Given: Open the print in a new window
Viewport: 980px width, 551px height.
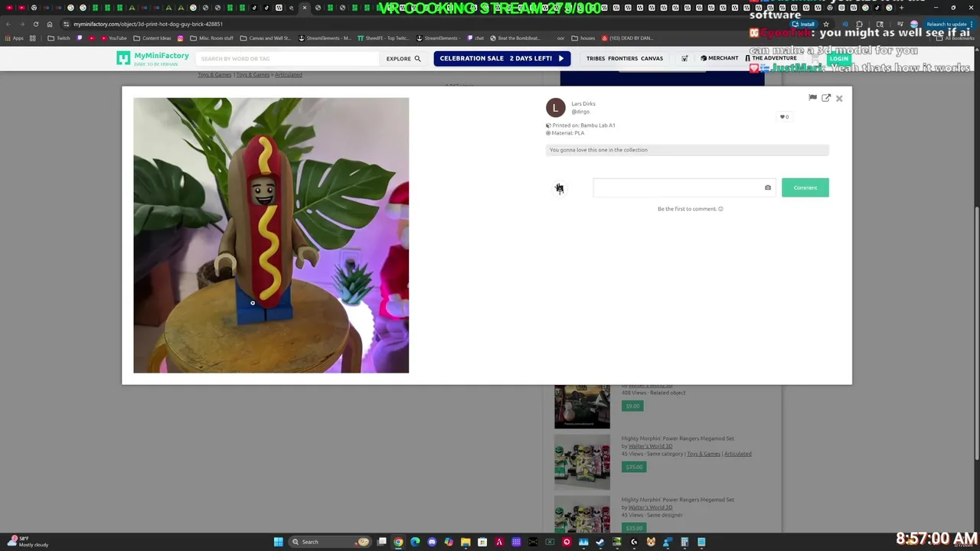Looking at the screenshot, I should (x=826, y=98).
